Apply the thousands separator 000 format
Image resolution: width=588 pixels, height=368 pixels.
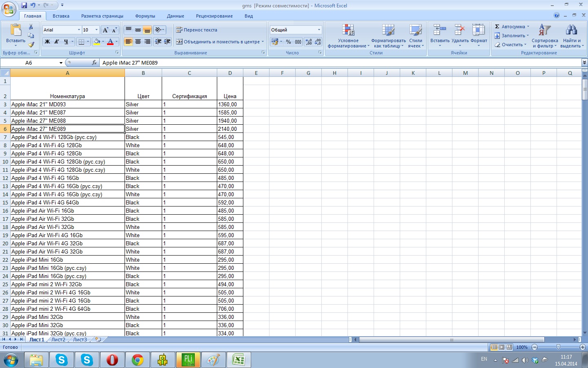click(x=298, y=42)
